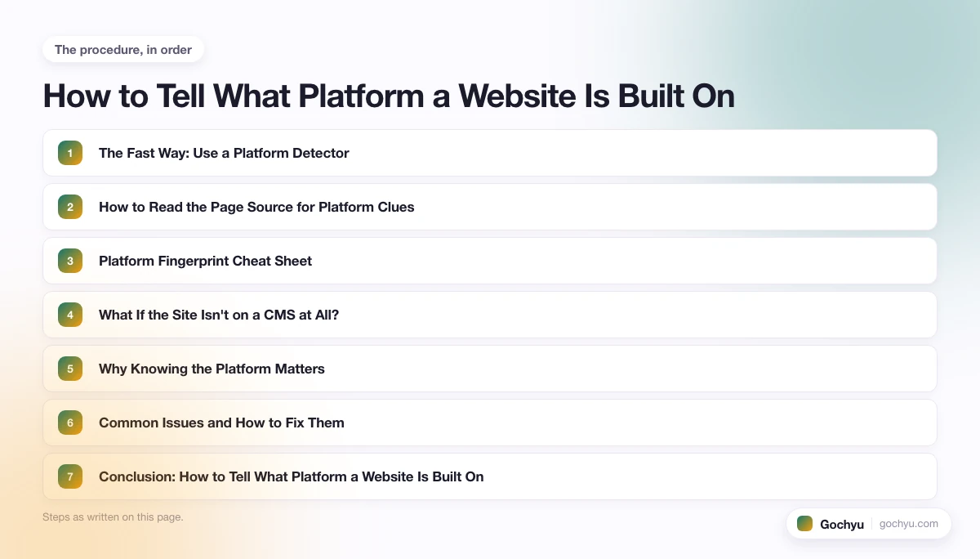The width and height of the screenshot is (980, 559).
Task: Click the step 2 number badge
Action: (x=70, y=207)
